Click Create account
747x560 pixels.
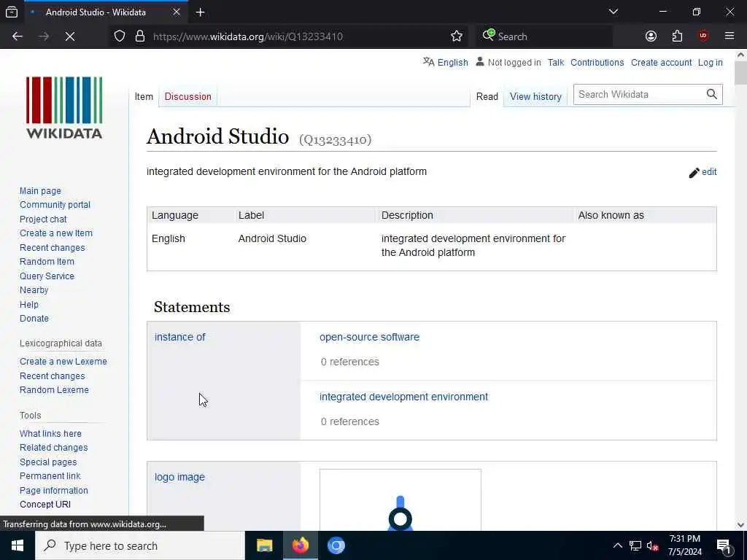[x=661, y=63]
